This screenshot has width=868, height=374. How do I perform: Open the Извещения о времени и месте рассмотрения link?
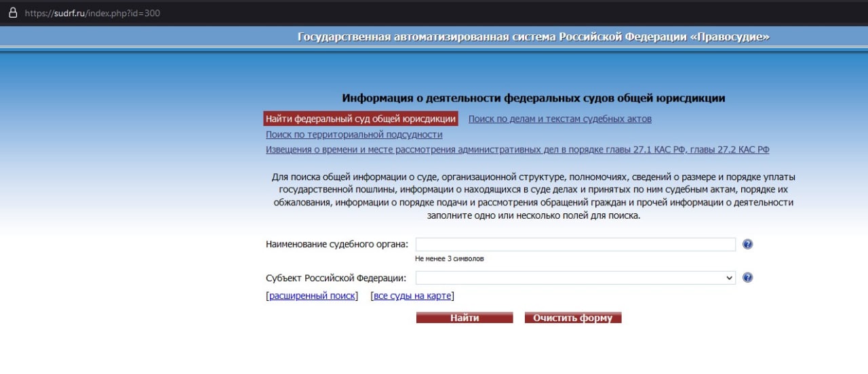pos(517,150)
